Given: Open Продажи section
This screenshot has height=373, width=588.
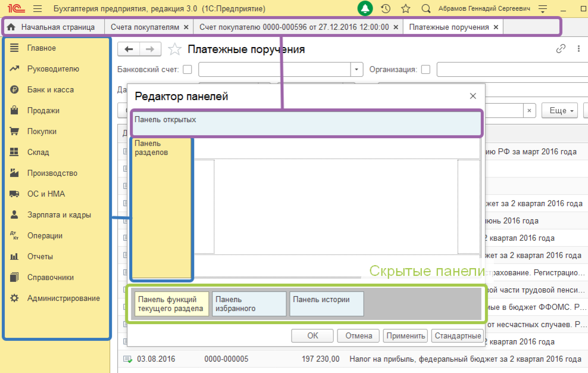Looking at the screenshot, I should (43, 110).
